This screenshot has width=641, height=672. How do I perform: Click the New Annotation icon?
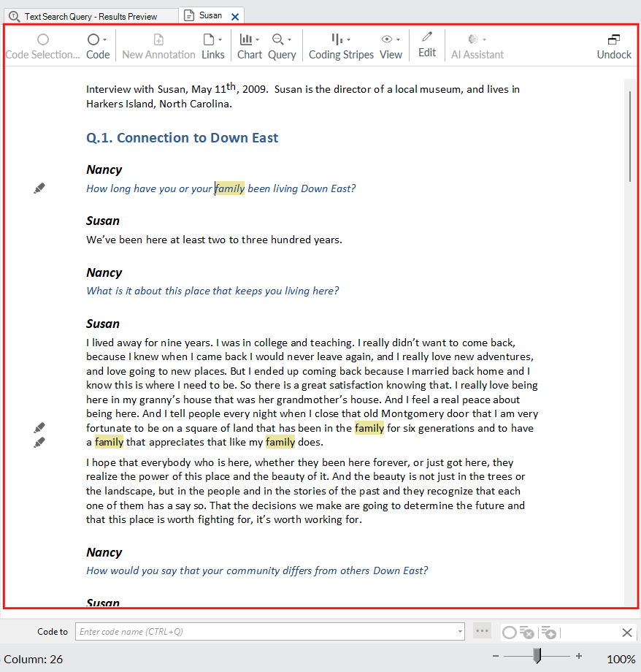click(158, 39)
